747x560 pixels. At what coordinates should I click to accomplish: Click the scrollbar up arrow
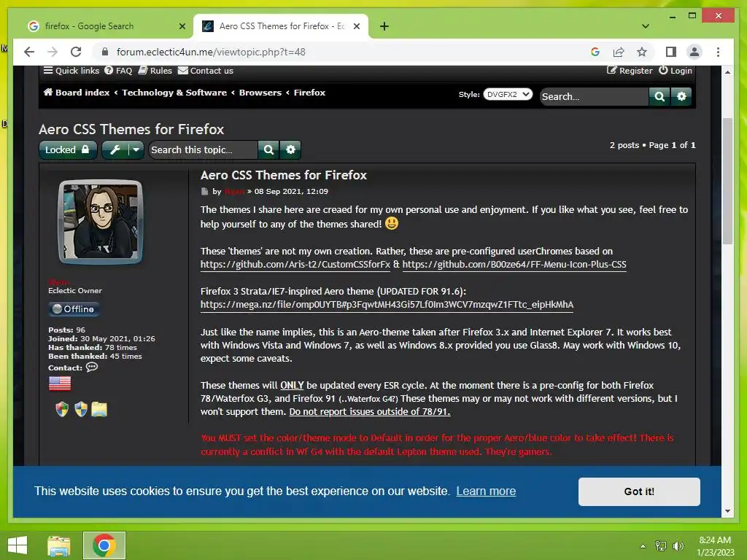[x=727, y=72]
